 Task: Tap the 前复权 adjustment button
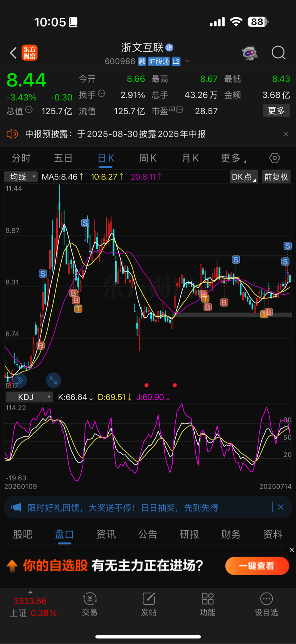[276, 177]
